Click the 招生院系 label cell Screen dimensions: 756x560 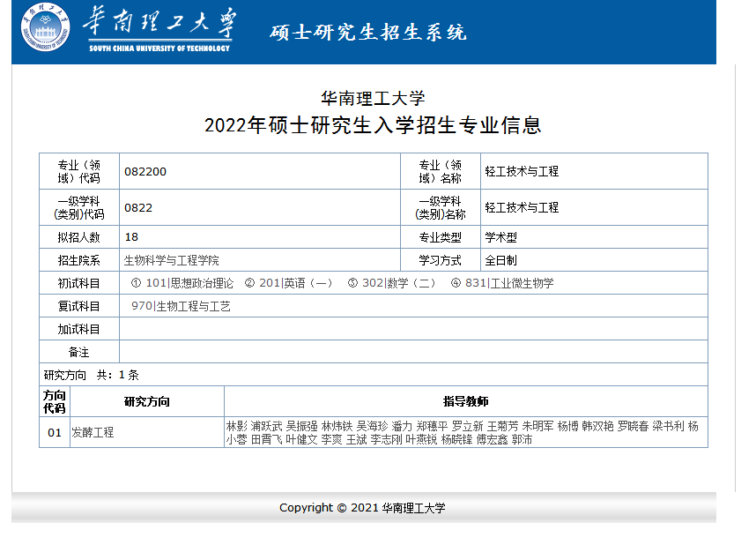point(79,260)
